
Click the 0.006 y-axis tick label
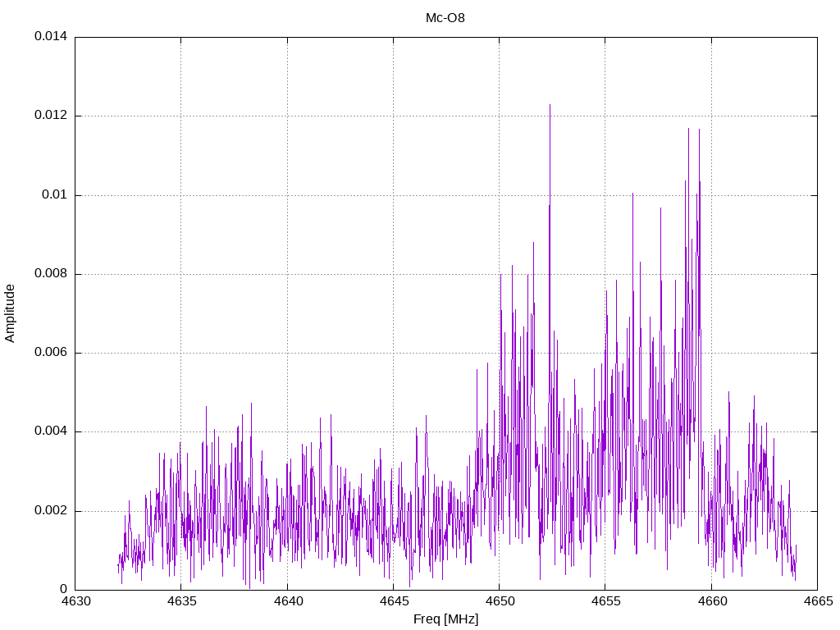click(x=51, y=353)
